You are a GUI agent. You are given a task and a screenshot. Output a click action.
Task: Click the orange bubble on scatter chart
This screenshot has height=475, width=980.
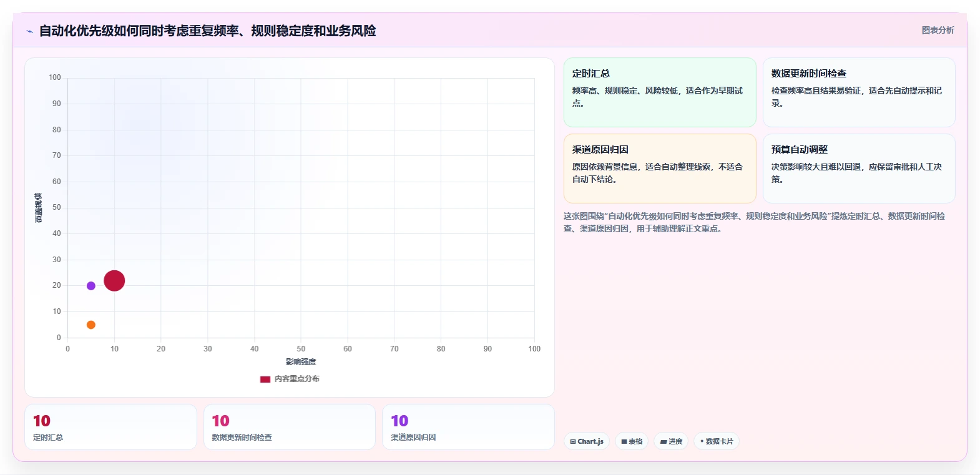91,325
